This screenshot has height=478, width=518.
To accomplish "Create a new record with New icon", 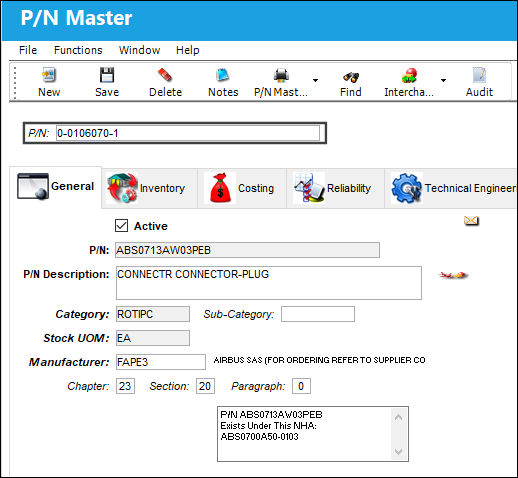I will [49, 82].
